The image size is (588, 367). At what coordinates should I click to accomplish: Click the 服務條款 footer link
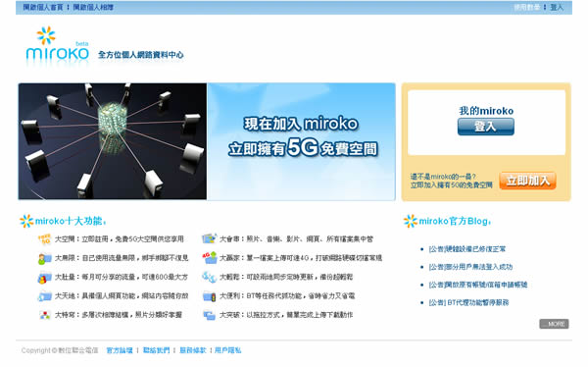point(193,350)
